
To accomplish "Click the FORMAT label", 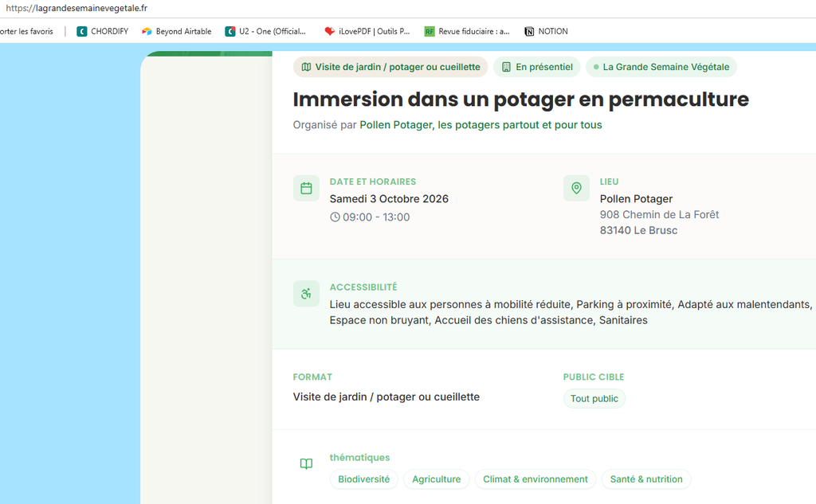I will pyautogui.click(x=312, y=377).
